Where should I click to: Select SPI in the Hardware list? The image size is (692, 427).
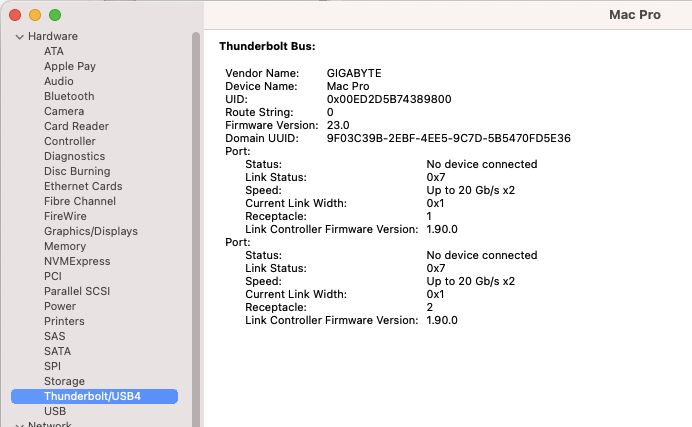click(53, 366)
